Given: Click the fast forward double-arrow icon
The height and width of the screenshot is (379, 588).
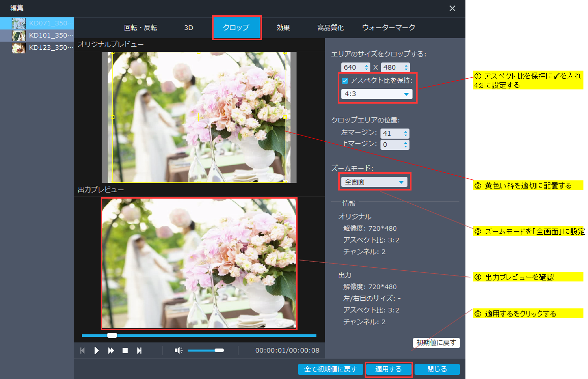Looking at the screenshot, I should (111, 351).
